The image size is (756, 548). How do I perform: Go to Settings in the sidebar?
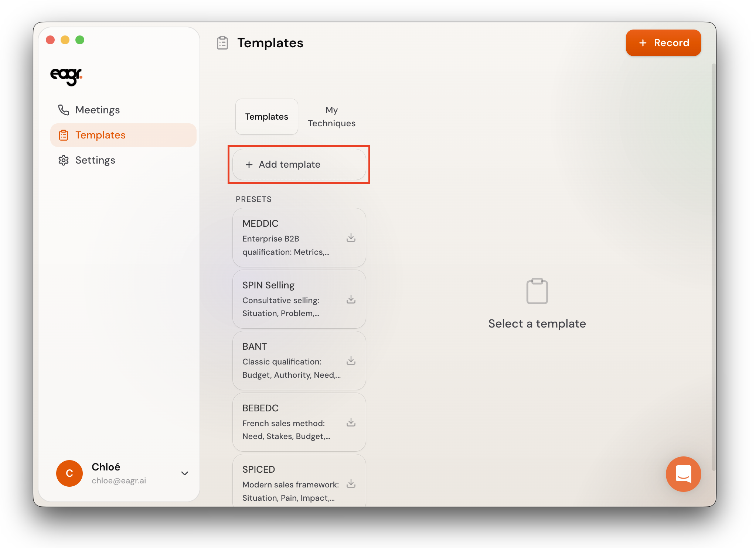point(95,160)
